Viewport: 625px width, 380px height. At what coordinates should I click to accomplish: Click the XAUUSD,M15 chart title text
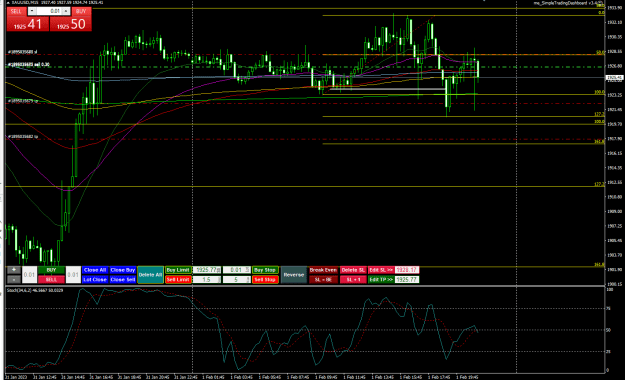click(x=24, y=2)
